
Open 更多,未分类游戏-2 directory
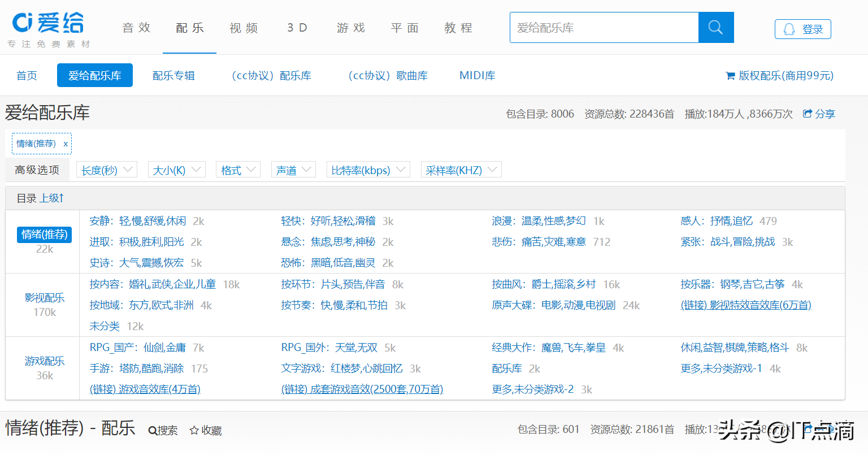[x=533, y=389]
